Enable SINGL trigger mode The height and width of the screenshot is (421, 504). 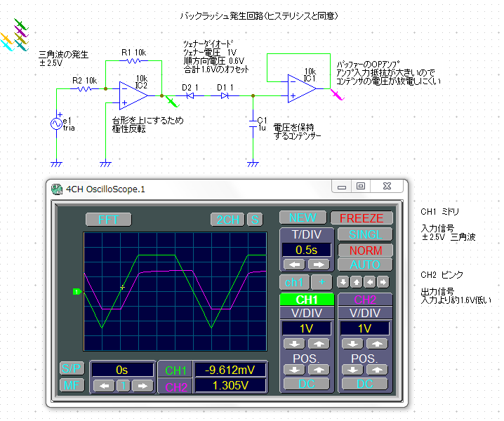365,234
